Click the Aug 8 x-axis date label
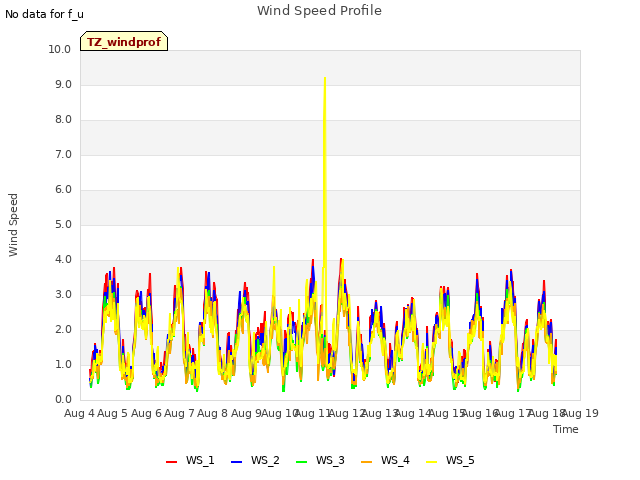 coord(213,413)
